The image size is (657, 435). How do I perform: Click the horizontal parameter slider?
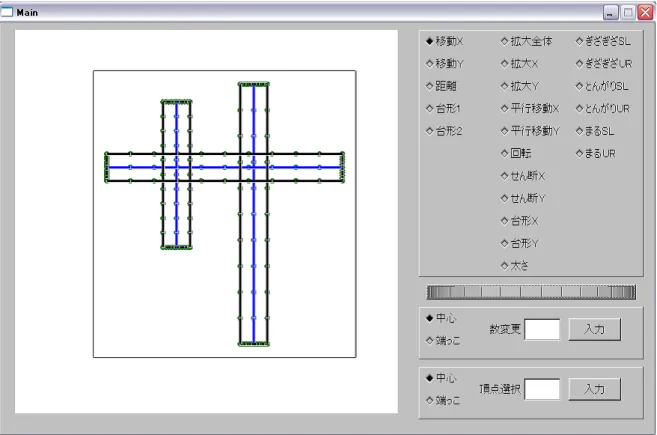pyautogui.click(x=531, y=292)
